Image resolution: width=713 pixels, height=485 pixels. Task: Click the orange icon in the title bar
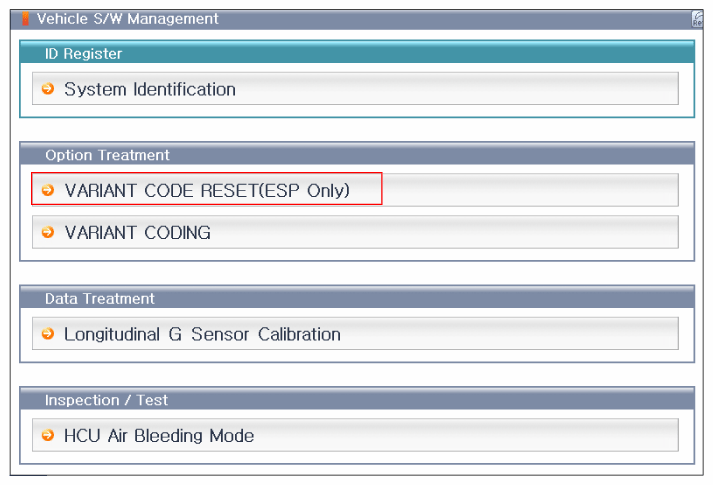coord(26,19)
